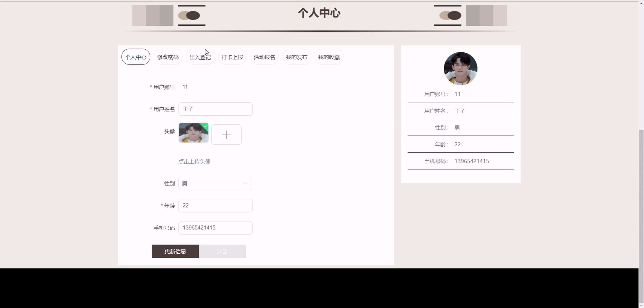The width and height of the screenshot is (644, 308).
Task: Focus the 用户姓名 input field
Action: [215, 109]
